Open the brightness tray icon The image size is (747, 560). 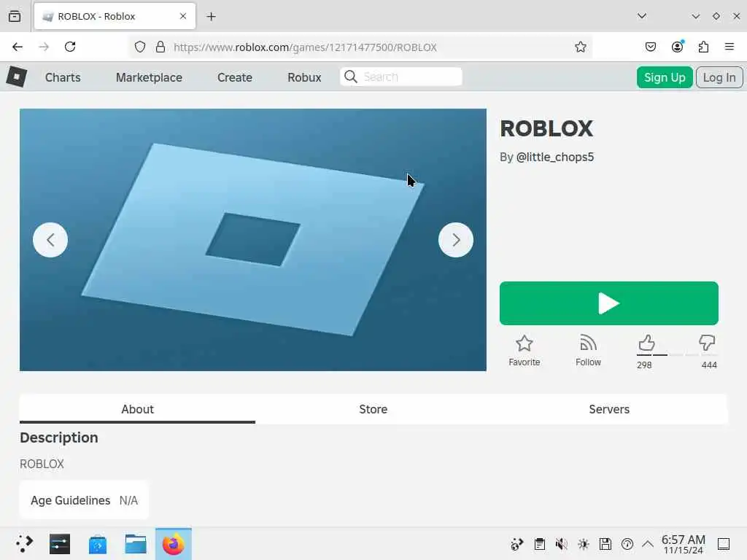pyautogui.click(x=584, y=544)
